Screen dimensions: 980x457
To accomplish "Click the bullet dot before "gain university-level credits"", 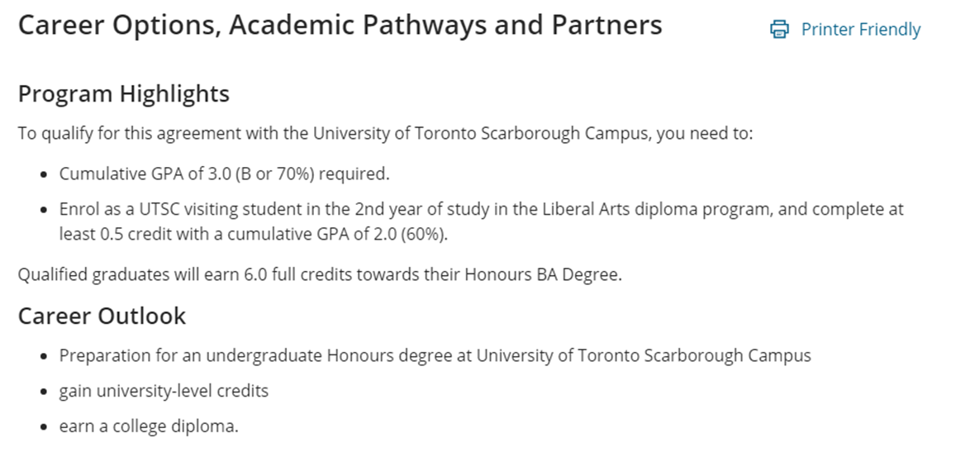I will click(44, 392).
